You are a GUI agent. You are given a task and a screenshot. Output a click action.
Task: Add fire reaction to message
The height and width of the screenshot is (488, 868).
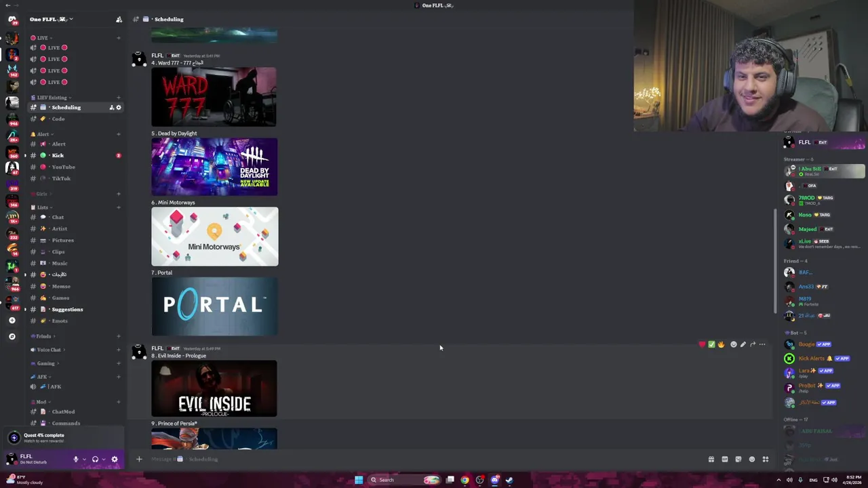[721, 344]
